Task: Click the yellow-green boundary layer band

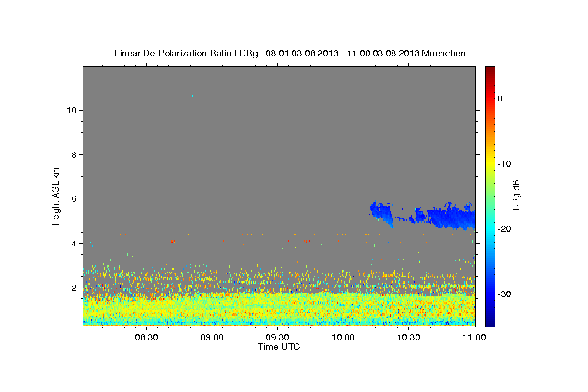Action: (279, 309)
